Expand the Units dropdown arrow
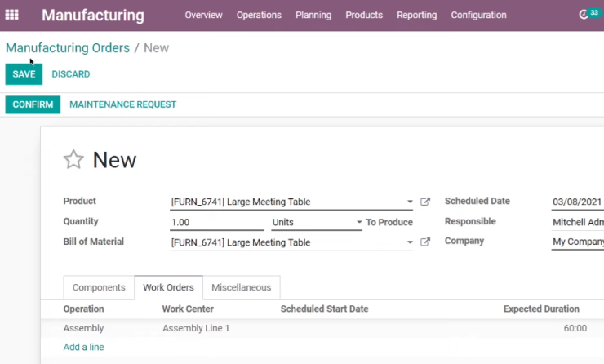The height and width of the screenshot is (364, 604). 359,222
